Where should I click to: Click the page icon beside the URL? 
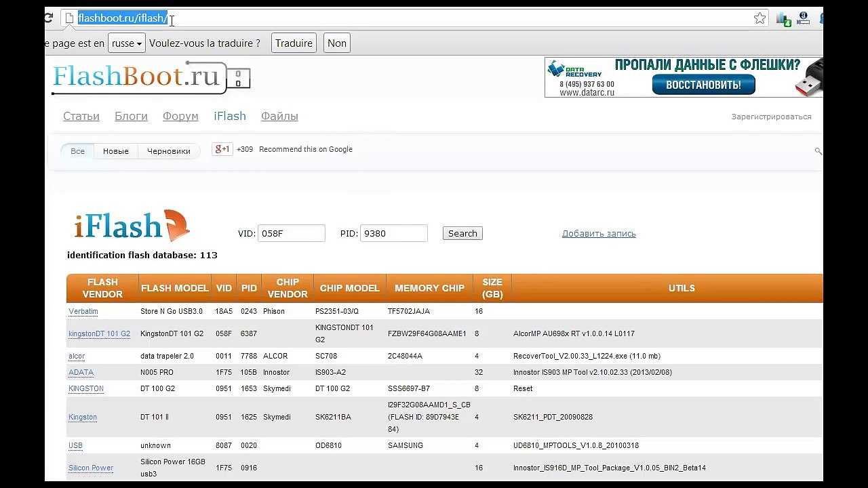(x=69, y=18)
